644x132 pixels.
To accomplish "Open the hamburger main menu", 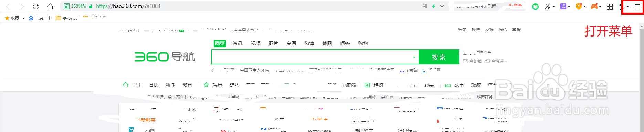I will [637, 7].
